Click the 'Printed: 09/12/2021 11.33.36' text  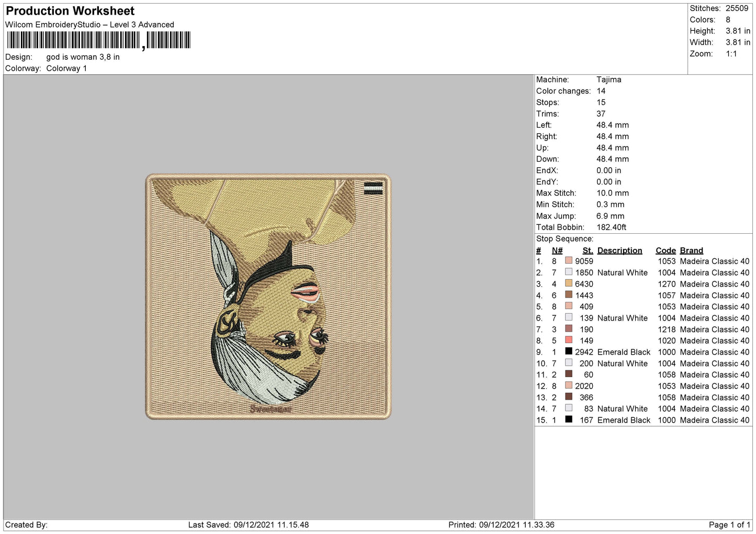501,525
